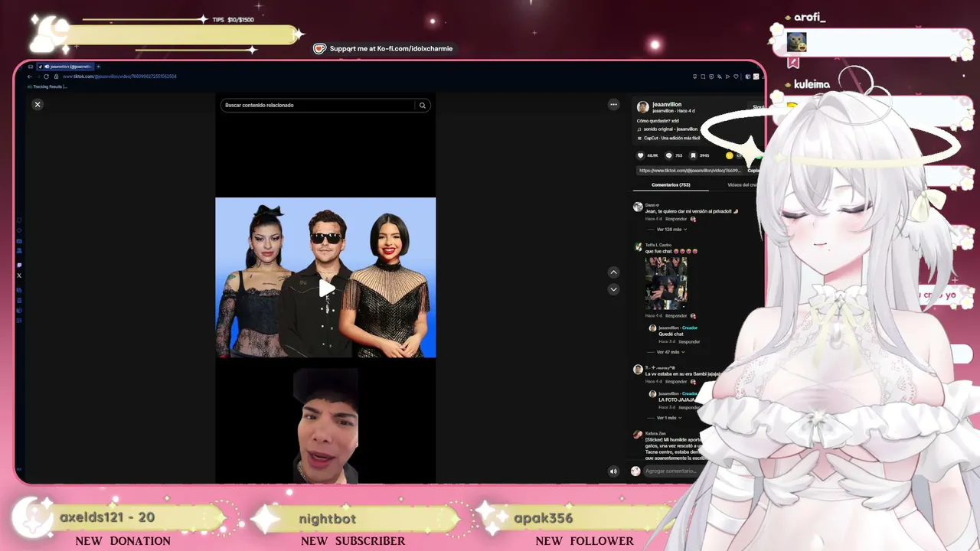The image size is (980, 551).
Task: Open the jeaanvillon username link
Action: click(667, 104)
